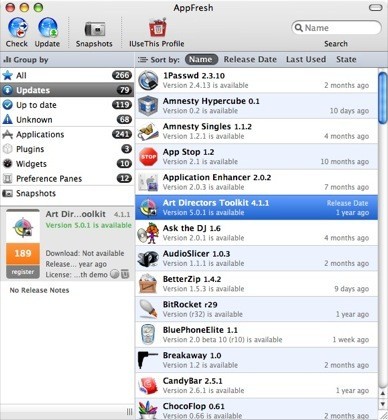The height and width of the screenshot is (420, 388).
Task: Sort list by Last Used
Action: [306, 59]
